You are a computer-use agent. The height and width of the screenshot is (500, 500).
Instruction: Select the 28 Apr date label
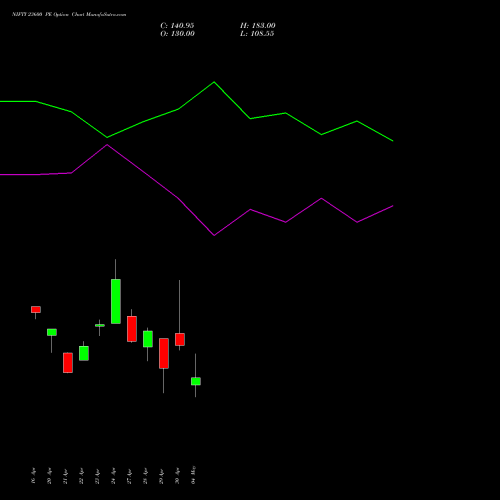click(x=145, y=476)
